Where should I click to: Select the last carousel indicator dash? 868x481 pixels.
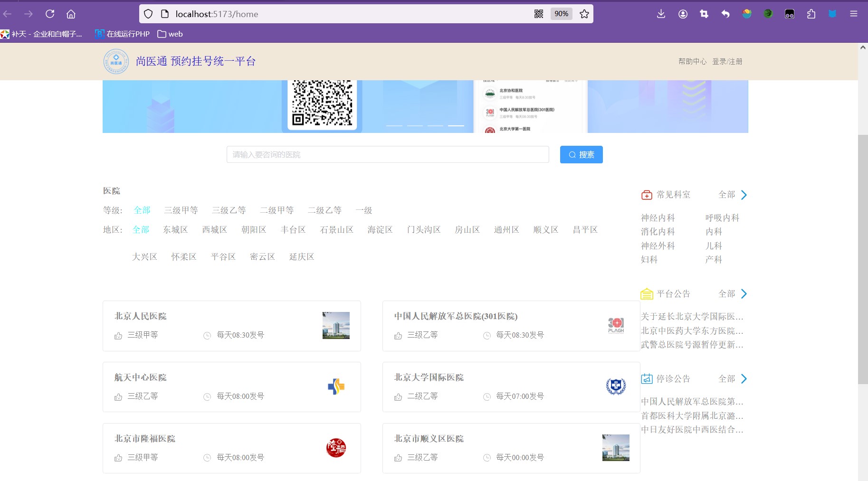point(456,125)
